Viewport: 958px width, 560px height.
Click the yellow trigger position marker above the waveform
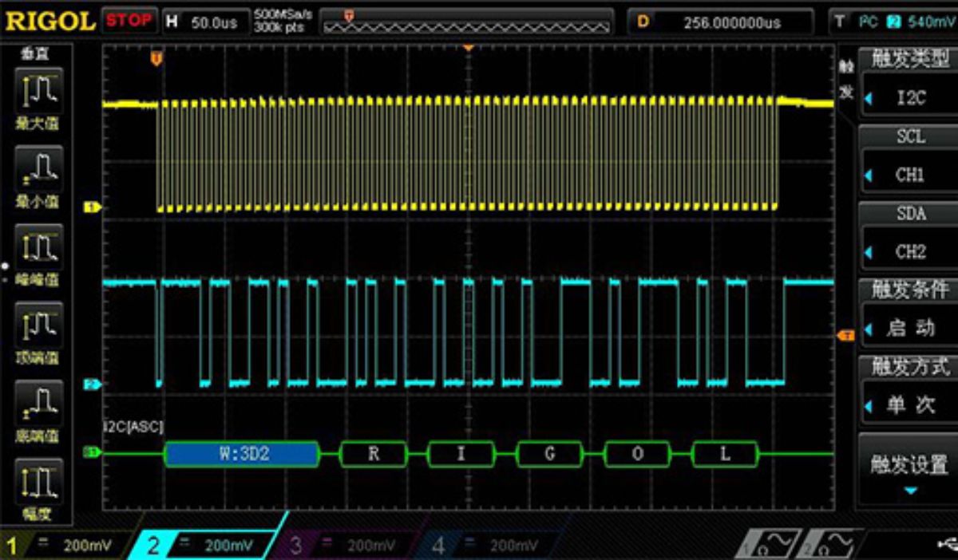pyautogui.click(x=156, y=58)
